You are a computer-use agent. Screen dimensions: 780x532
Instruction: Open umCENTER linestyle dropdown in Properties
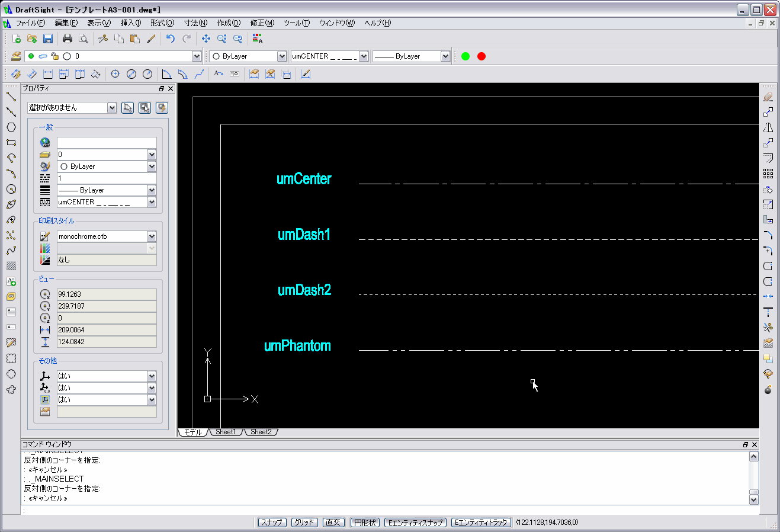(152, 202)
